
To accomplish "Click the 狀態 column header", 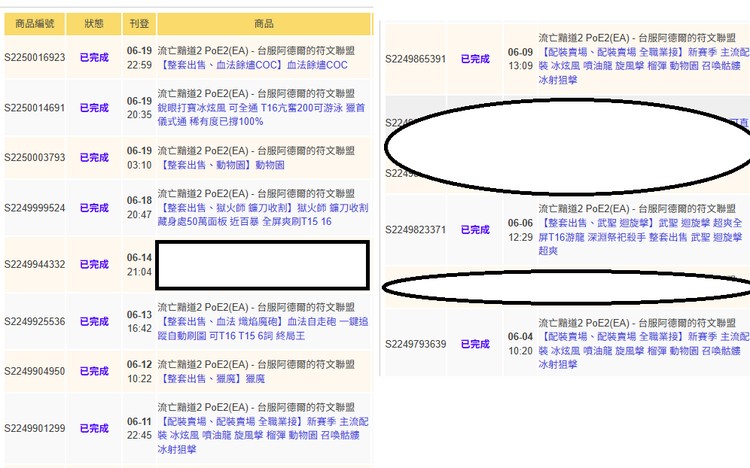I will pyautogui.click(x=94, y=23).
